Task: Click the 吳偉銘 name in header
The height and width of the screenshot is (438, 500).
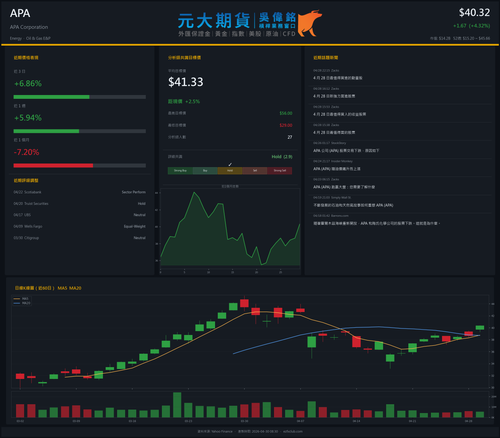Action: [x=277, y=17]
